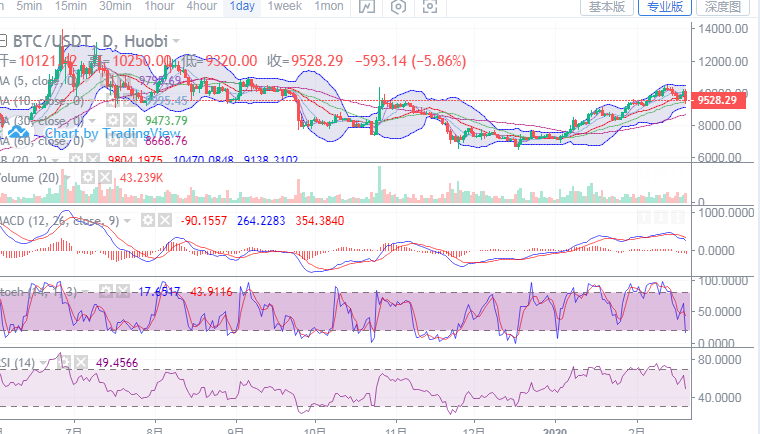Click MACD signal value 354.3840
Screen dimensions: 760x434
click(x=320, y=221)
